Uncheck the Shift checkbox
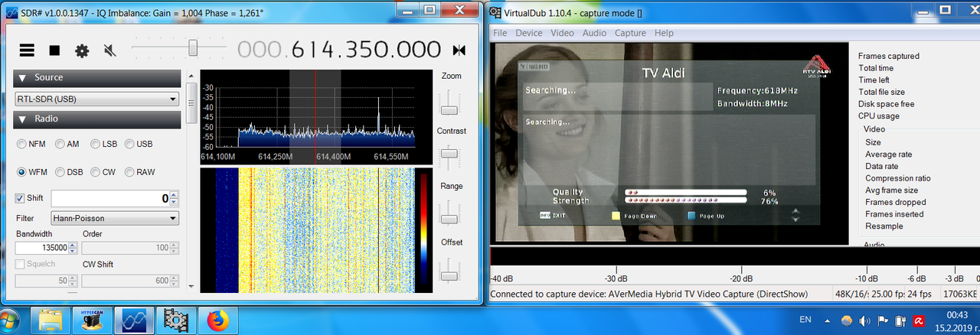 click(x=20, y=198)
